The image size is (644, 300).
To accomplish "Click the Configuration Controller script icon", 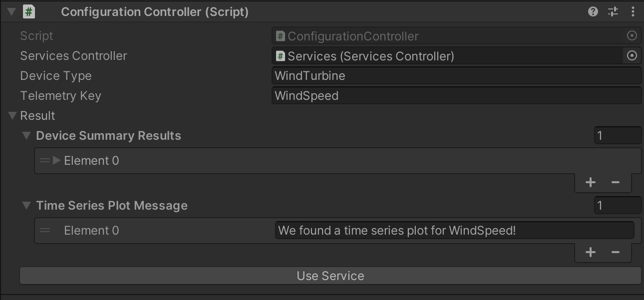I will 29,11.
